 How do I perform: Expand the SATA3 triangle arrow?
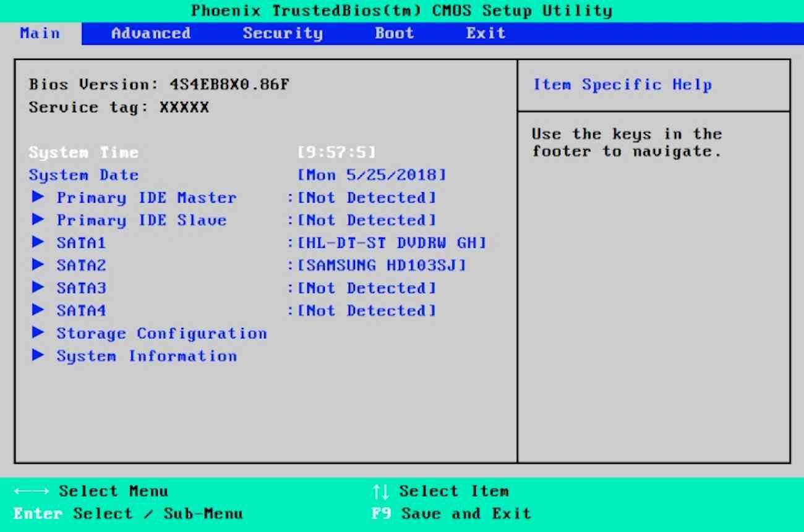(x=38, y=288)
